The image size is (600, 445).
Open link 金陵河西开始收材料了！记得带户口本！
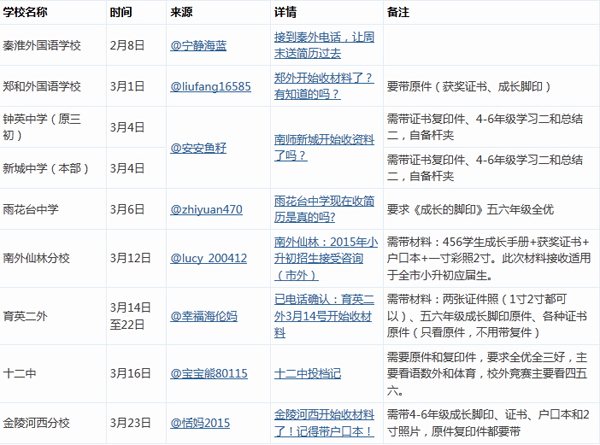coord(324,423)
